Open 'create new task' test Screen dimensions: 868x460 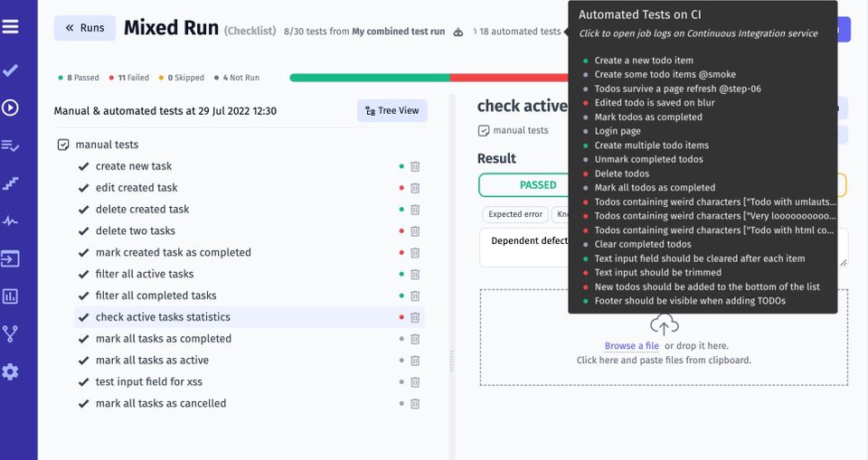tap(134, 166)
